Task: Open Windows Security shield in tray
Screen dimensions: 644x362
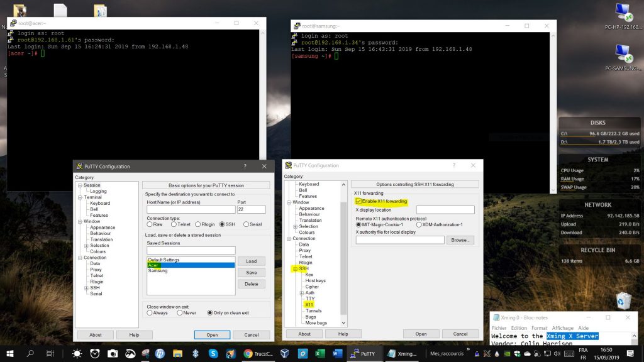Action: pyautogui.click(x=517, y=353)
